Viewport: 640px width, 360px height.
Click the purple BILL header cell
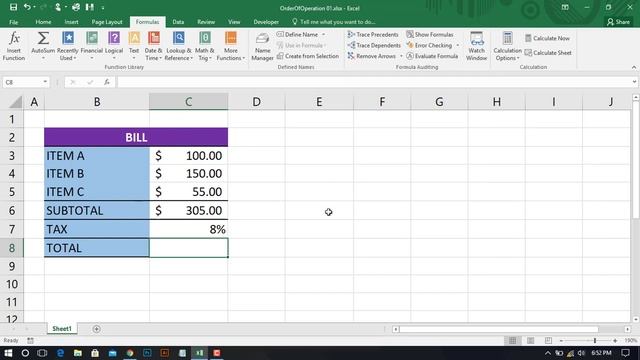click(x=136, y=137)
